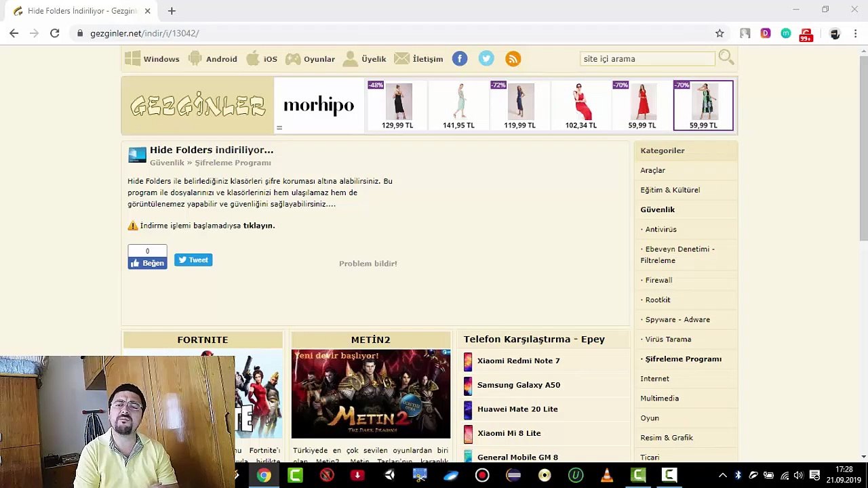
Task: Open the red extension with 99+ badge
Action: [806, 34]
